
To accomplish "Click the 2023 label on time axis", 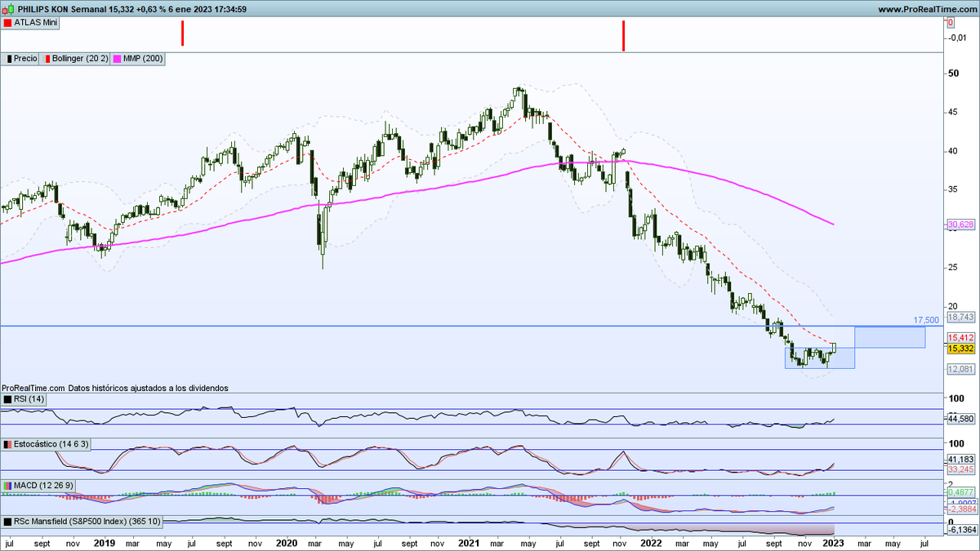I will [x=833, y=542].
